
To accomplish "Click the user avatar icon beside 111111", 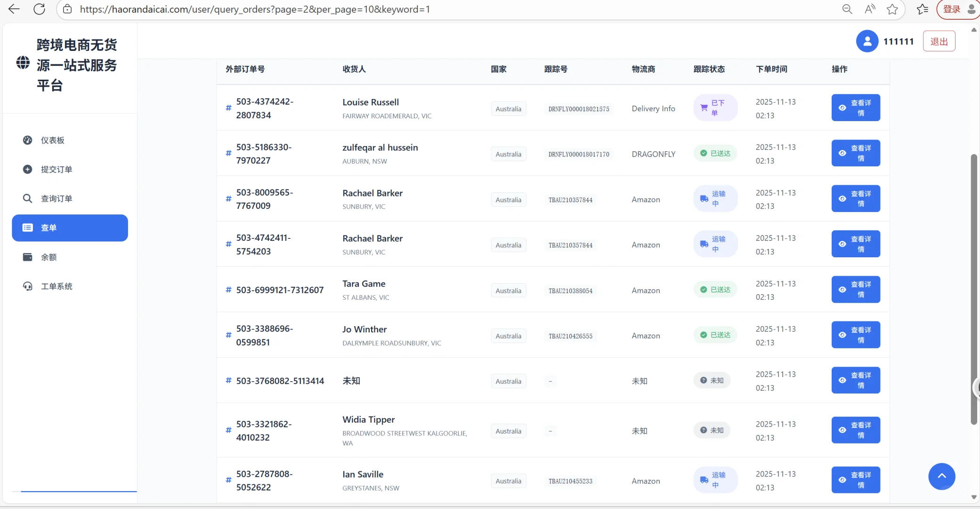I will [867, 41].
